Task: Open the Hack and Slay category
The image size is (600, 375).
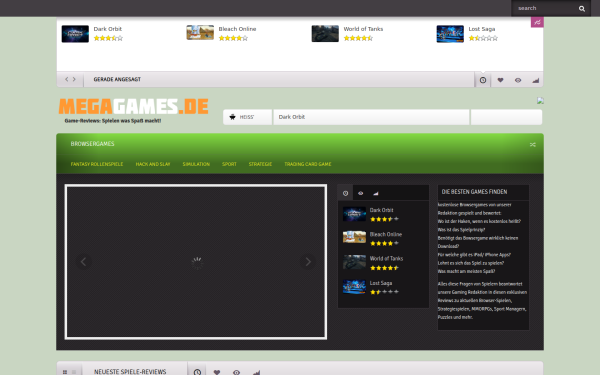Action: tap(153, 164)
